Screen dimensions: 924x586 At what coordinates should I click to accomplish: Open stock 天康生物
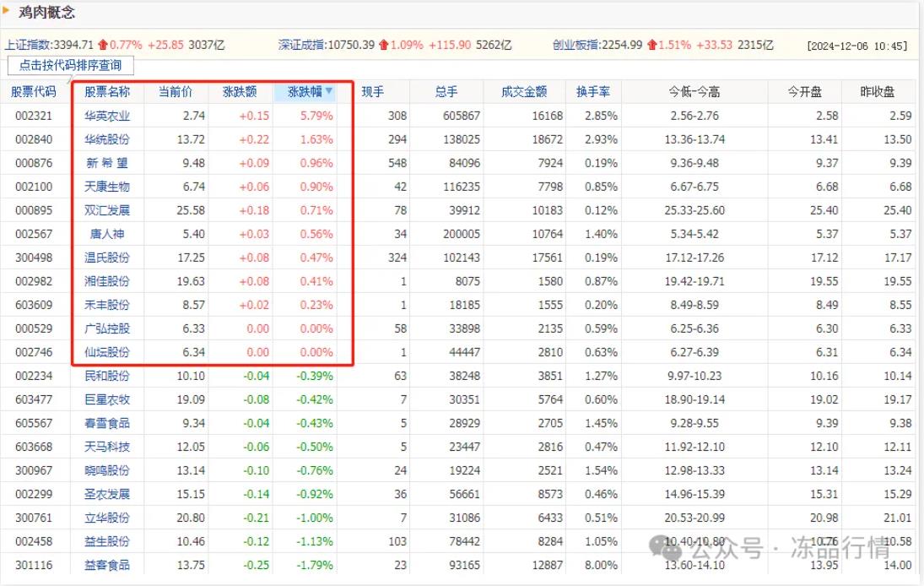click(x=106, y=187)
